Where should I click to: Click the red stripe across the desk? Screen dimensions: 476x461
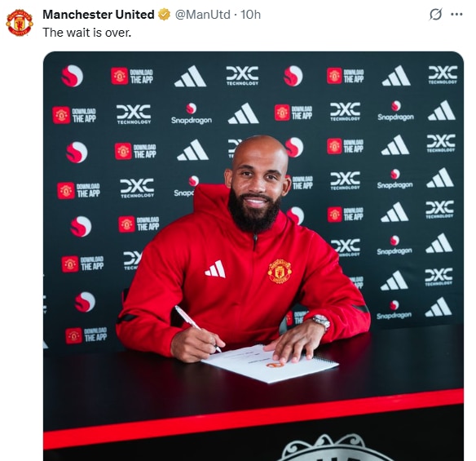pos(253,418)
